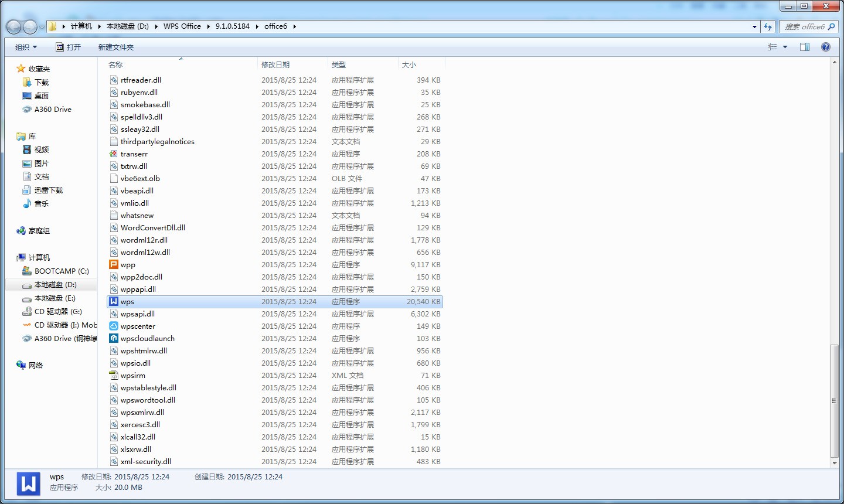Select 文档 library in sidebar
Screen dimensions: 844x504
pos(42,176)
